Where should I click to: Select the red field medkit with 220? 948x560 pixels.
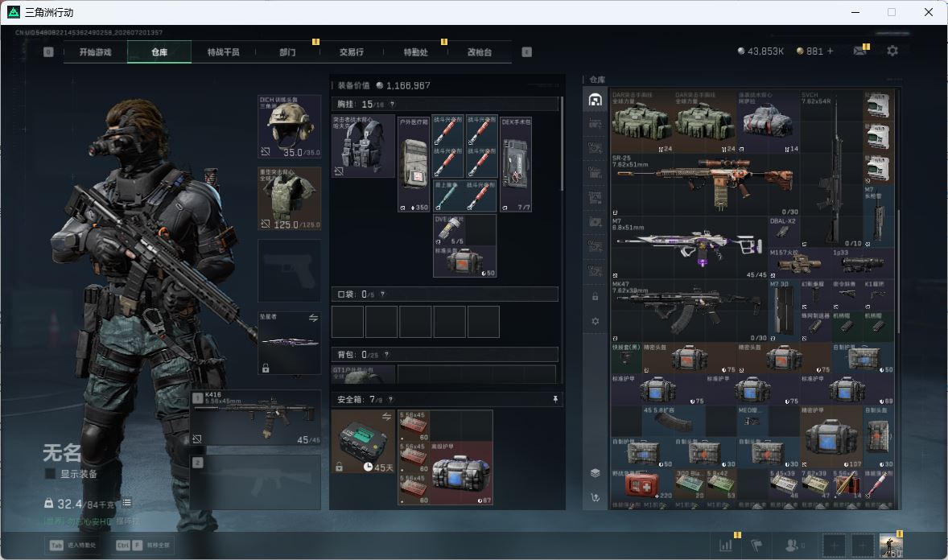click(x=642, y=484)
